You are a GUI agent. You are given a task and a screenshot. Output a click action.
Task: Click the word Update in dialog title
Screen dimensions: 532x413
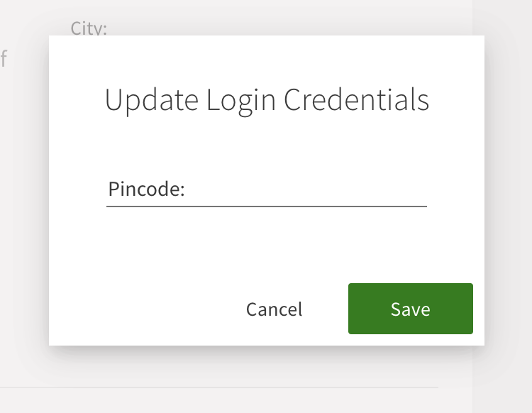click(x=151, y=100)
